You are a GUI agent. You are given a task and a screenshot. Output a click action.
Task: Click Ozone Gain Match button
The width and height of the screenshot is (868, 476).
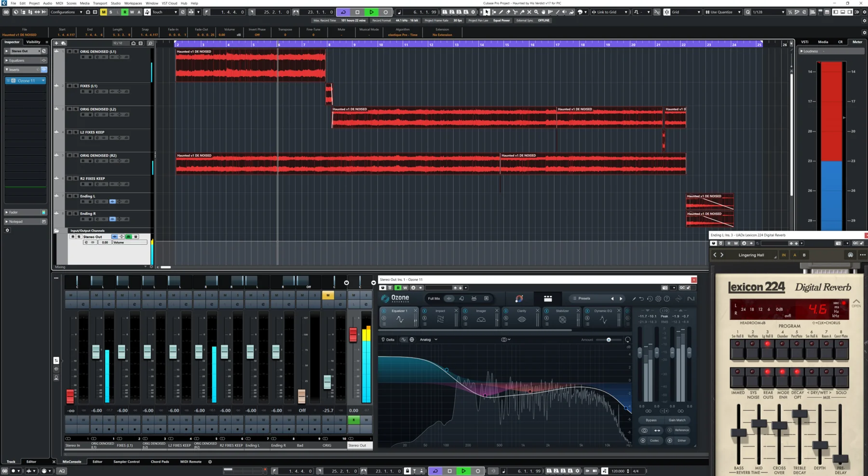tap(677, 420)
